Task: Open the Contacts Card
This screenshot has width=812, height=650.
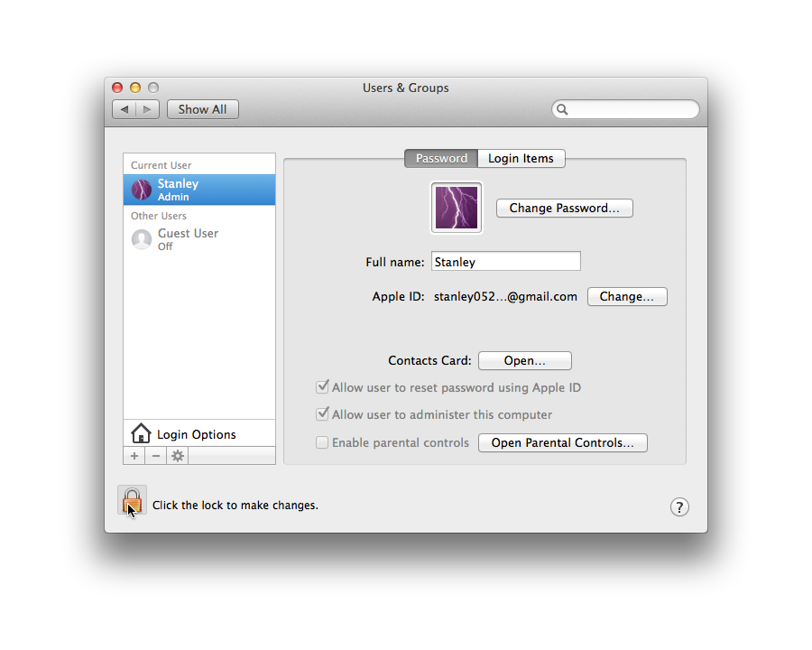Action: [x=524, y=360]
